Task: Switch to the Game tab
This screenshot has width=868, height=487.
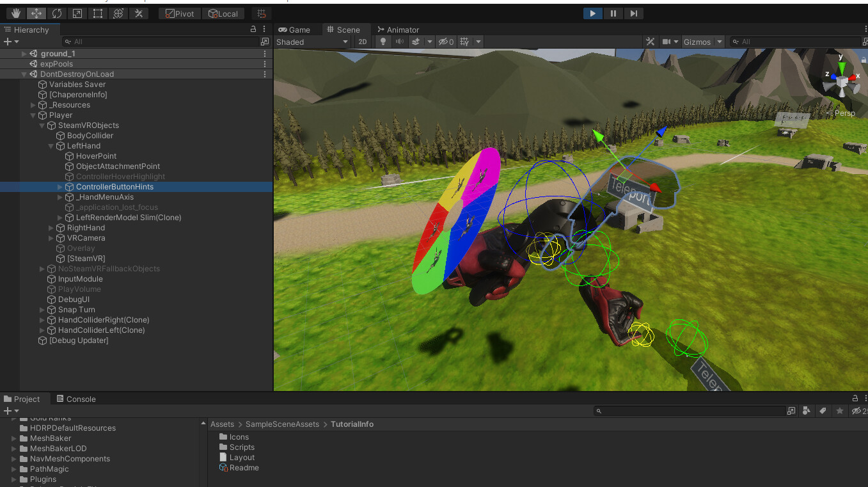Action: pos(296,29)
